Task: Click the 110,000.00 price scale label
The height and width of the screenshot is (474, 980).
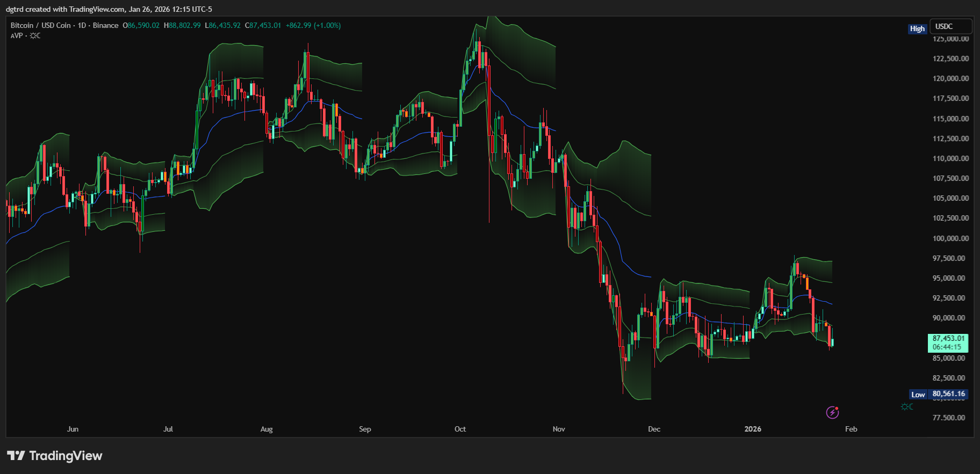Action: pyautogui.click(x=950, y=158)
